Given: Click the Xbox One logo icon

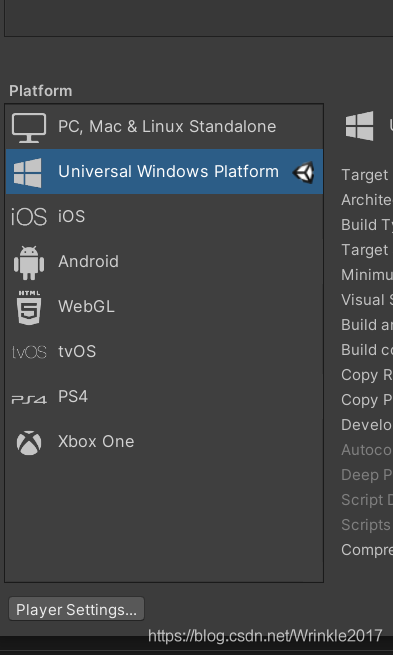Looking at the screenshot, I should click(29, 442).
